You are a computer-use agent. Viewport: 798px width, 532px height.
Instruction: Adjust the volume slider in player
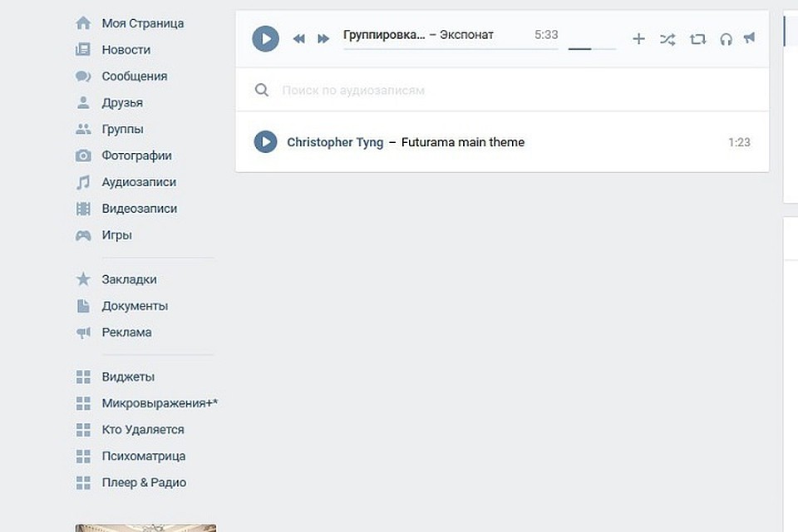pos(592,49)
